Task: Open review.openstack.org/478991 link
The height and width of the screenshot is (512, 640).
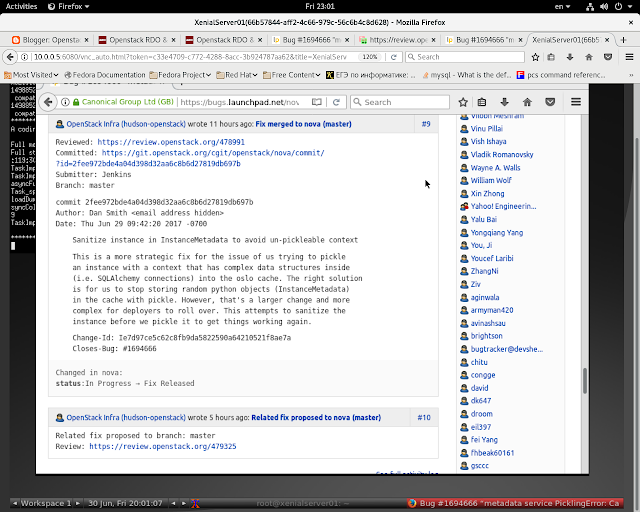Action: click(x=171, y=142)
